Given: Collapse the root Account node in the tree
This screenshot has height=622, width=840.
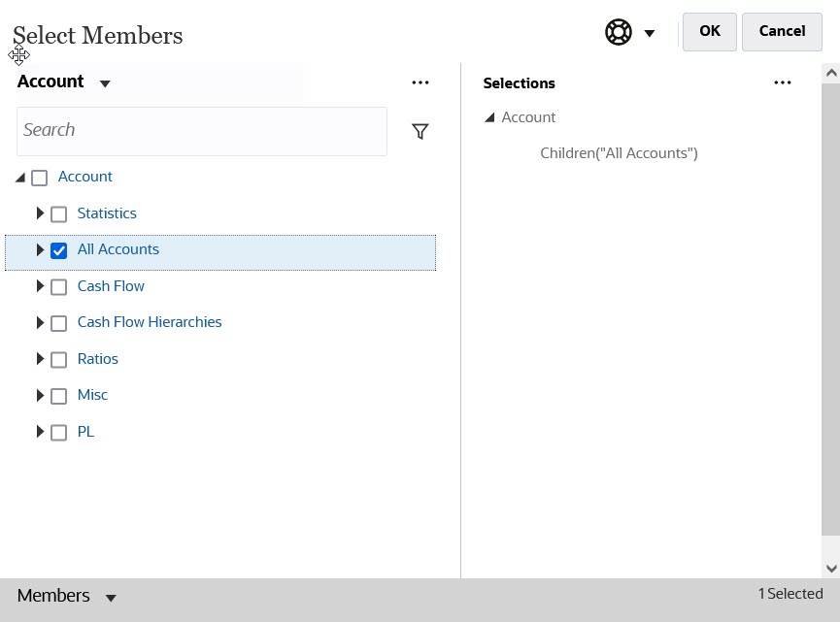Looking at the screenshot, I should click(19, 177).
